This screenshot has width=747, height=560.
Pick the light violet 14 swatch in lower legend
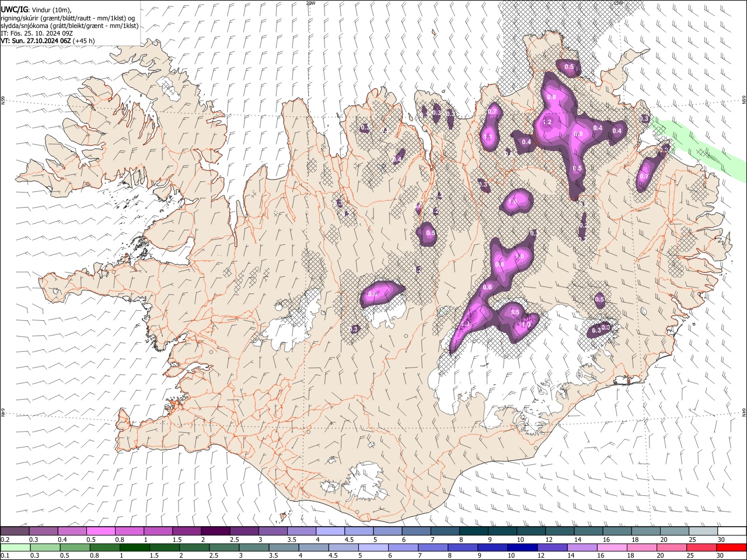[581, 547]
